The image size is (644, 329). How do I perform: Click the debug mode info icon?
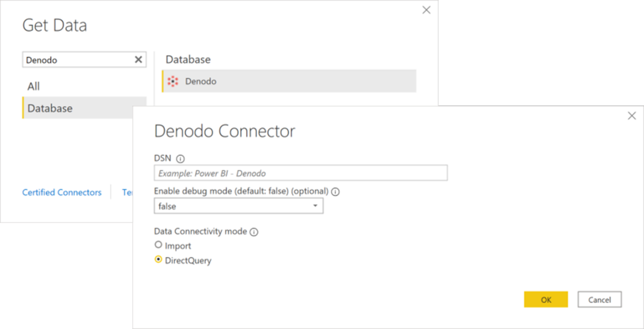(335, 192)
